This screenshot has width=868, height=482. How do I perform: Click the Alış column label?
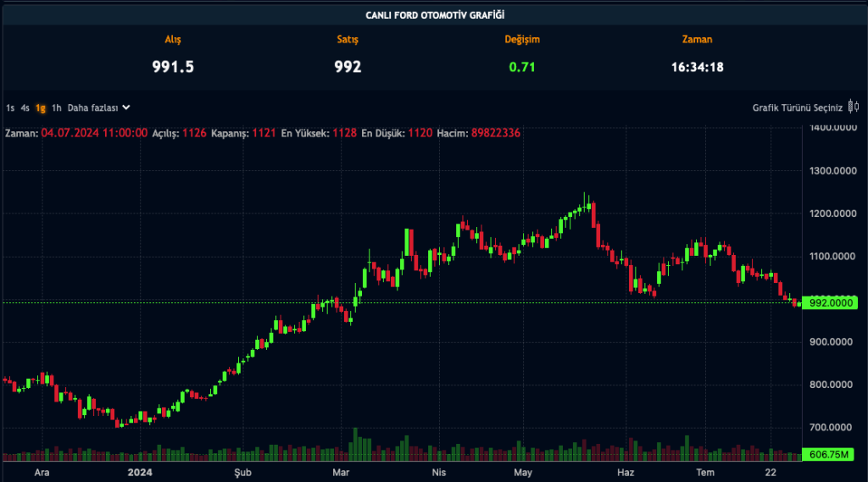[x=173, y=39]
